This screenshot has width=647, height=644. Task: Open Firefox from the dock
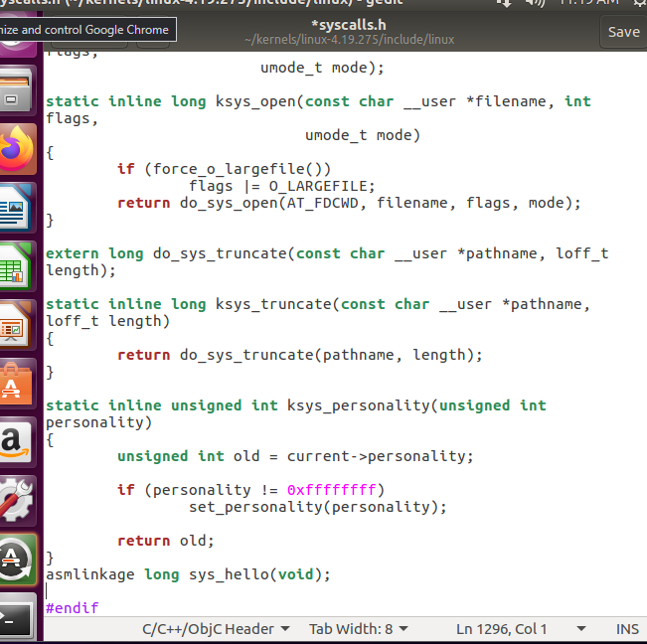[17, 149]
